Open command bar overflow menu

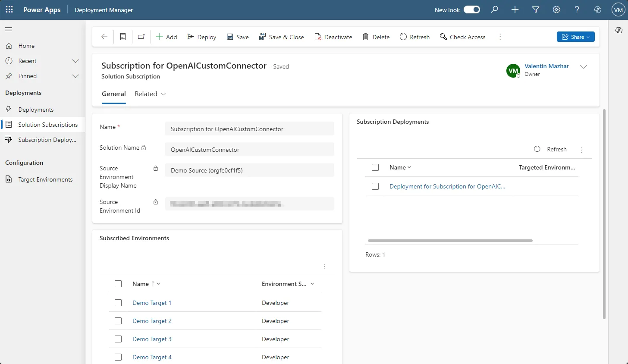coord(500,37)
